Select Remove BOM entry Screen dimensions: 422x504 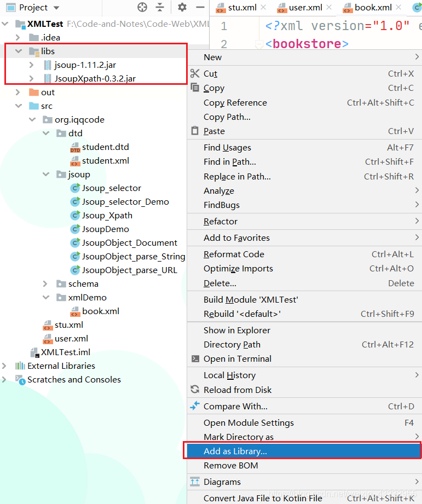[x=304, y=466]
